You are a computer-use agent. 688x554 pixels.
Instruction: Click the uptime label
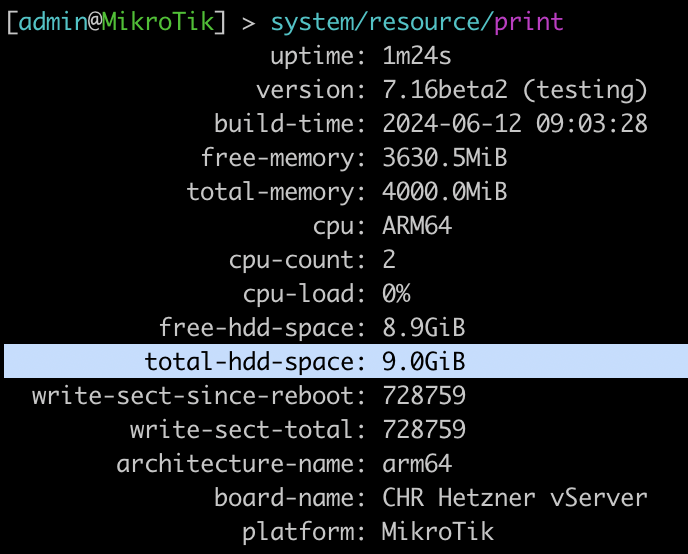(x=318, y=57)
